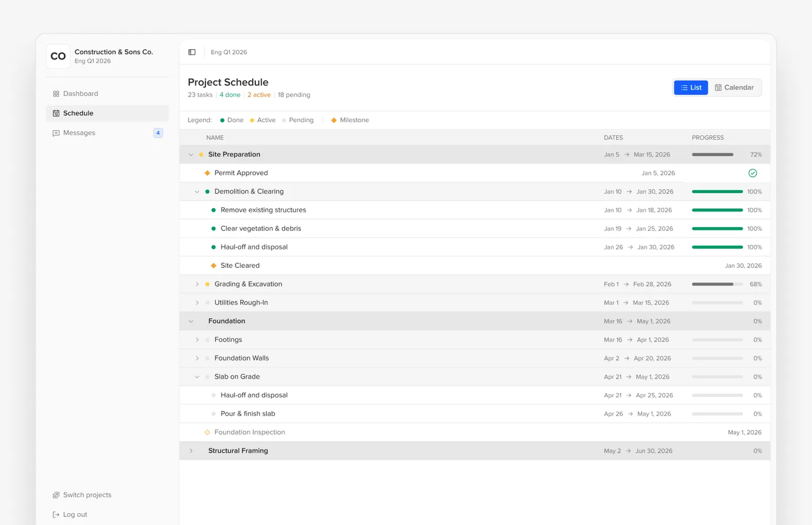
Task: Click Switch projects
Action: coord(107,495)
